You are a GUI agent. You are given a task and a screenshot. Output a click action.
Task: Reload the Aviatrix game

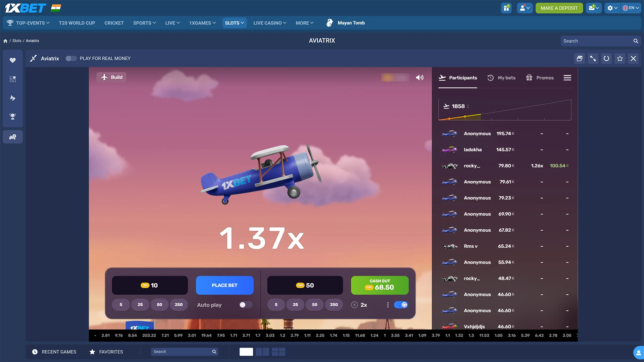click(x=606, y=58)
